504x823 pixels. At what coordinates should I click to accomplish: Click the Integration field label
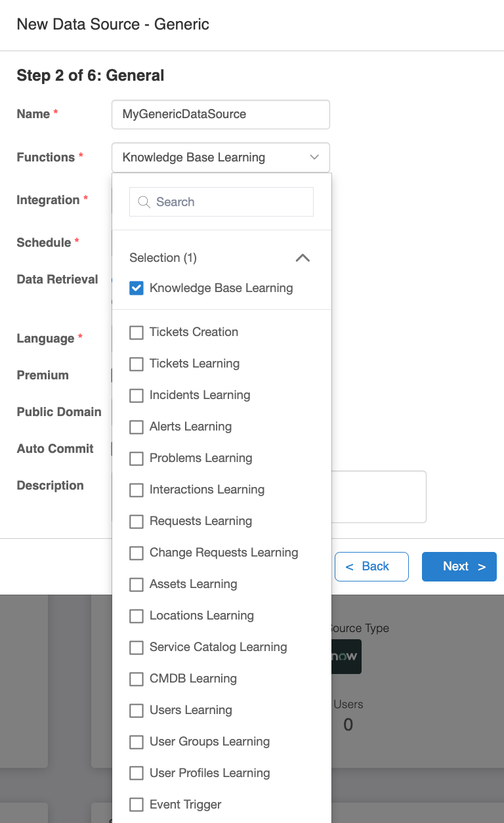48,200
